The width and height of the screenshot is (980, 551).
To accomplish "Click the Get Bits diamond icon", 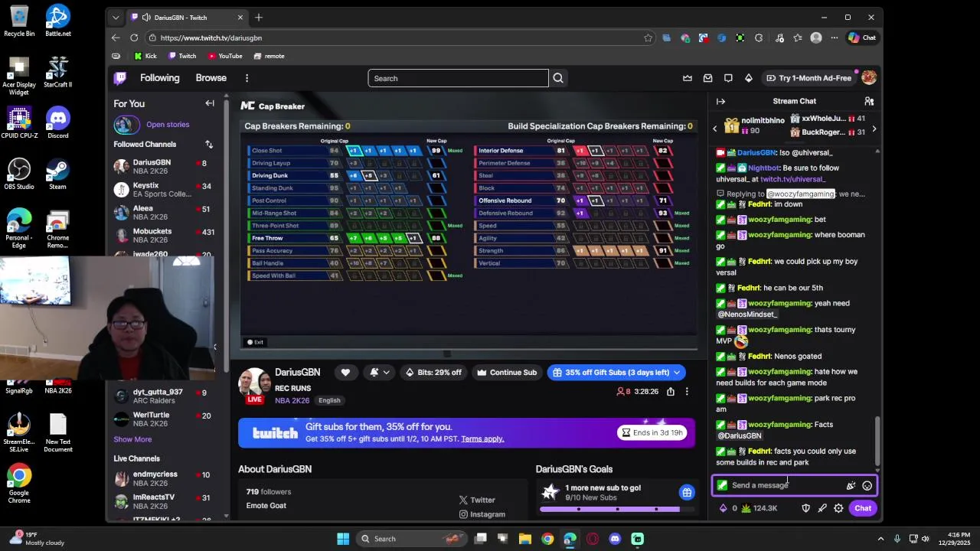I will [748, 78].
